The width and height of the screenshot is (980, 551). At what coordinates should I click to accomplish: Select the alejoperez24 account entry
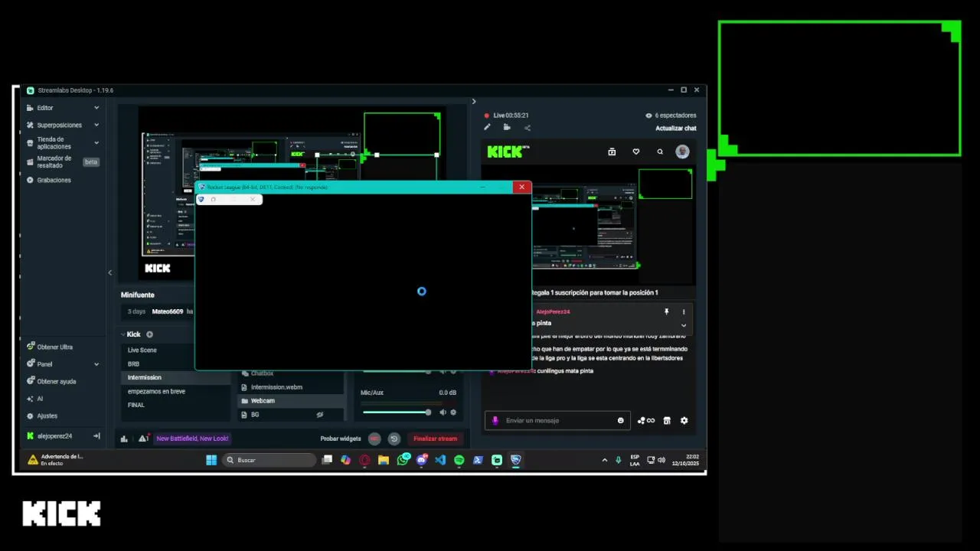coord(55,435)
